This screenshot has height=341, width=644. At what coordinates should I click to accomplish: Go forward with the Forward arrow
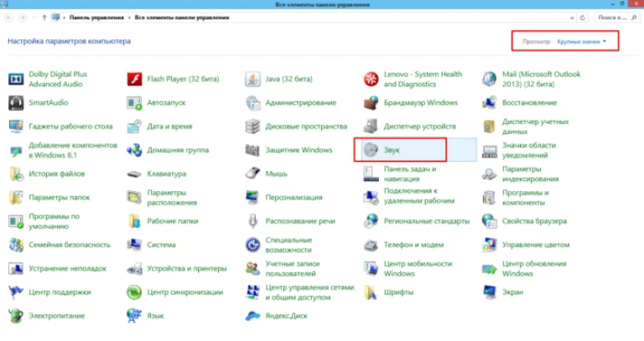23,18
